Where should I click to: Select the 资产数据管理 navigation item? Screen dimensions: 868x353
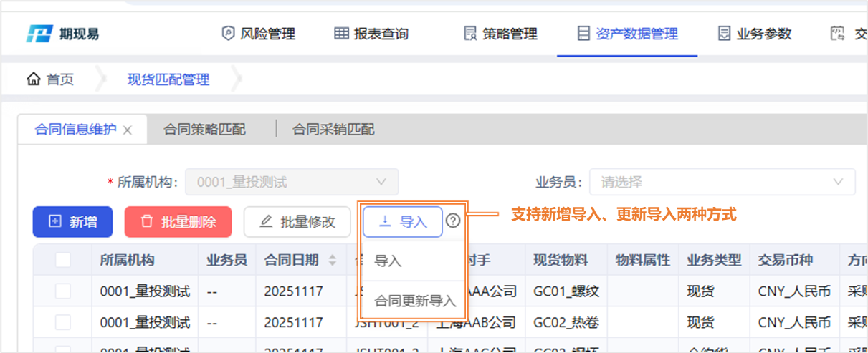[627, 34]
